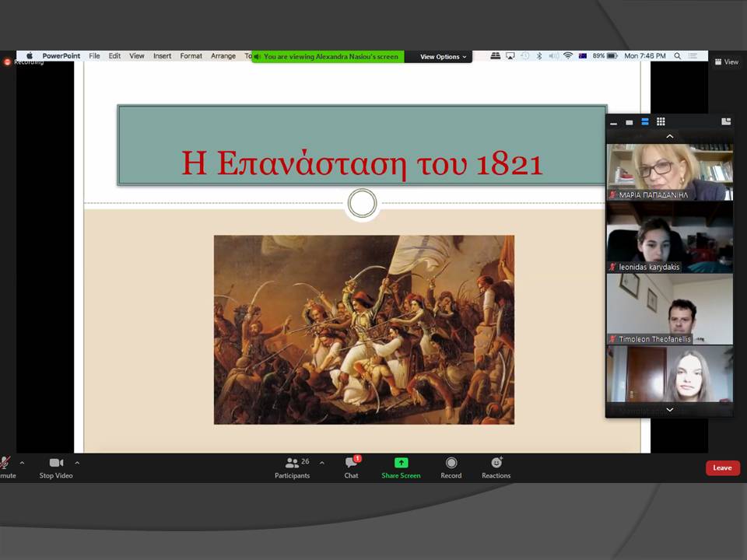Click the video panel pop-out layout icon
The width and height of the screenshot is (747, 560).
[x=726, y=122]
